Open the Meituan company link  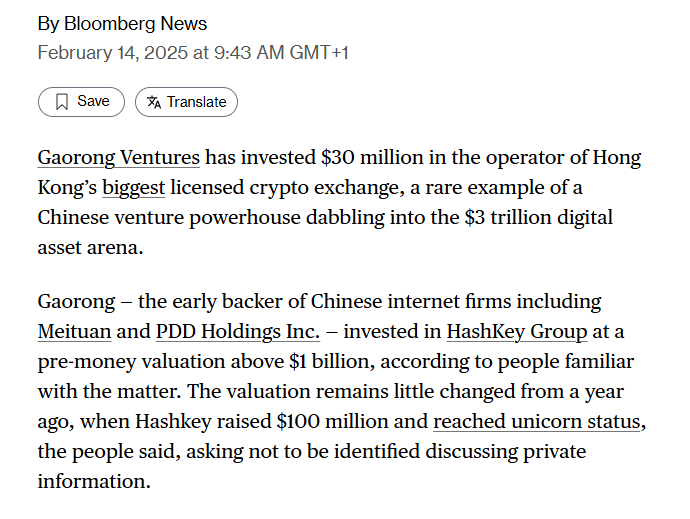pos(74,331)
